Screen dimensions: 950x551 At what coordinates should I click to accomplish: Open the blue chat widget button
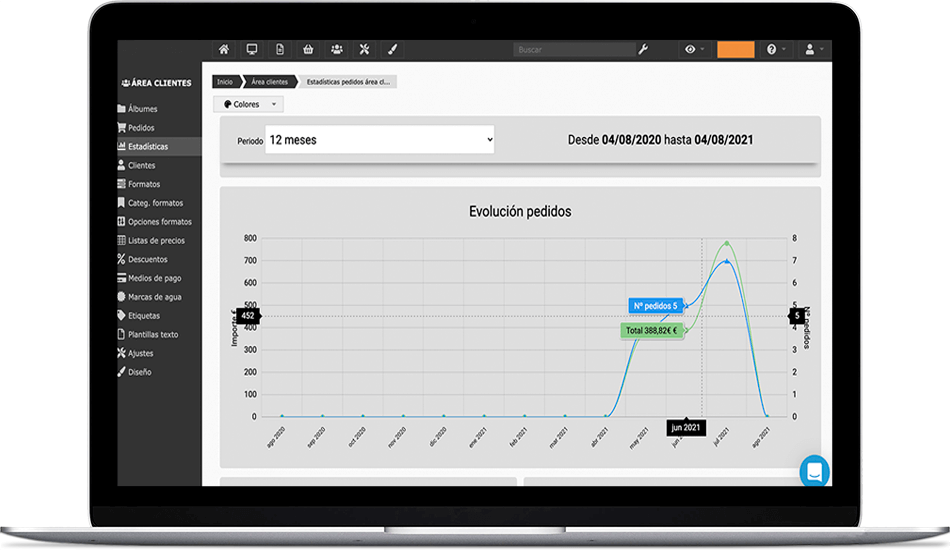[x=814, y=471]
